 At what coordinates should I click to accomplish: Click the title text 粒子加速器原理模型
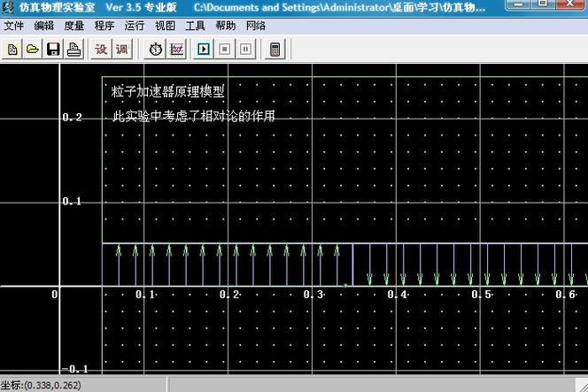coord(167,91)
